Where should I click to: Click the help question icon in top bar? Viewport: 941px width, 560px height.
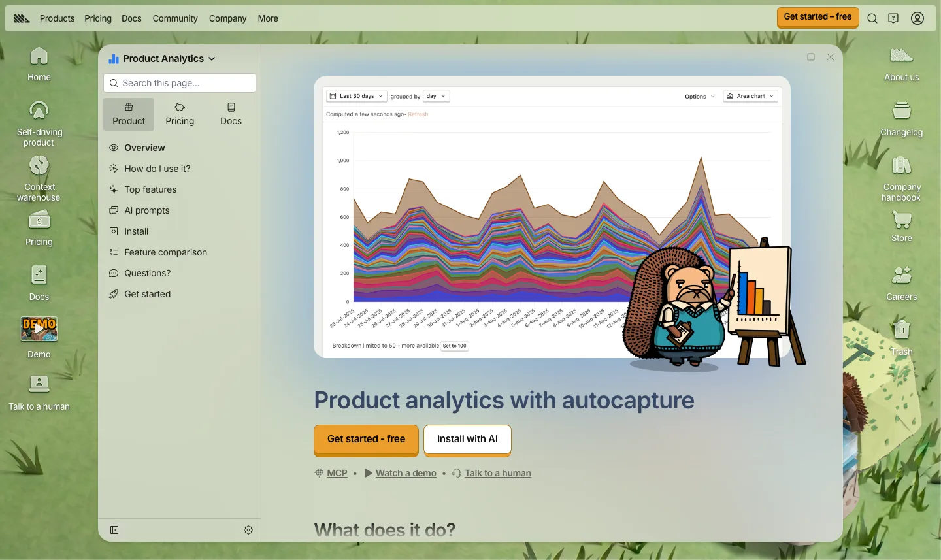(x=893, y=18)
